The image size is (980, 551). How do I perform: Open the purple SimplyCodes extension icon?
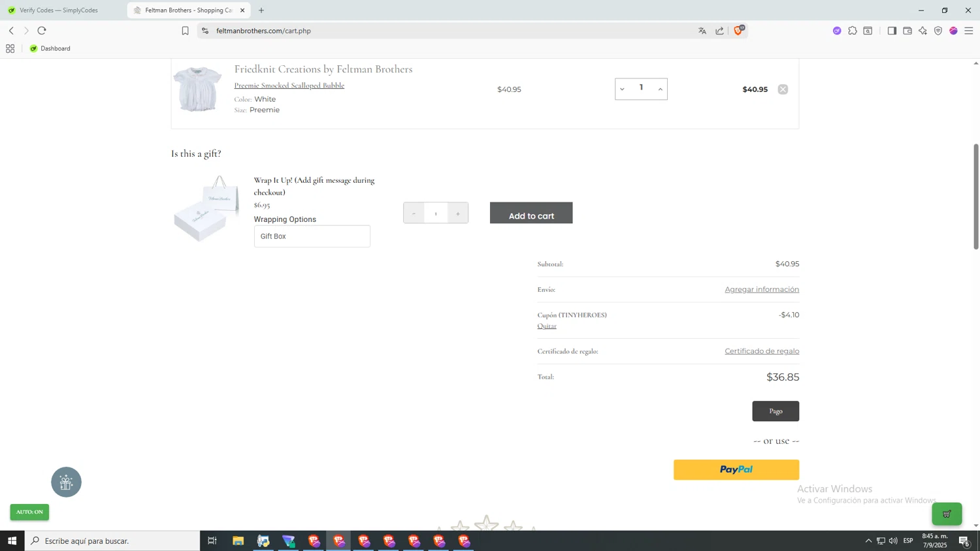coord(837,31)
